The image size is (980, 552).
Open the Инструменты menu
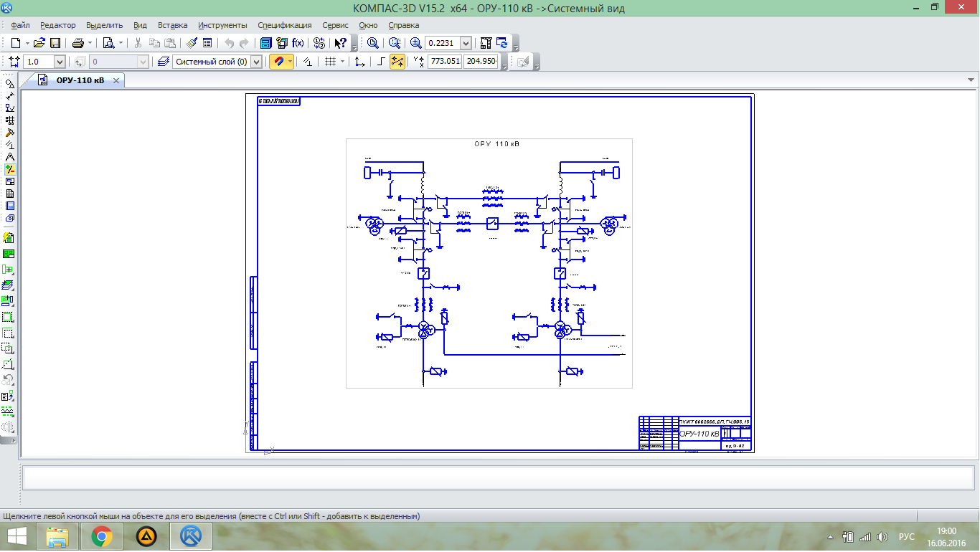tap(222, 25)
